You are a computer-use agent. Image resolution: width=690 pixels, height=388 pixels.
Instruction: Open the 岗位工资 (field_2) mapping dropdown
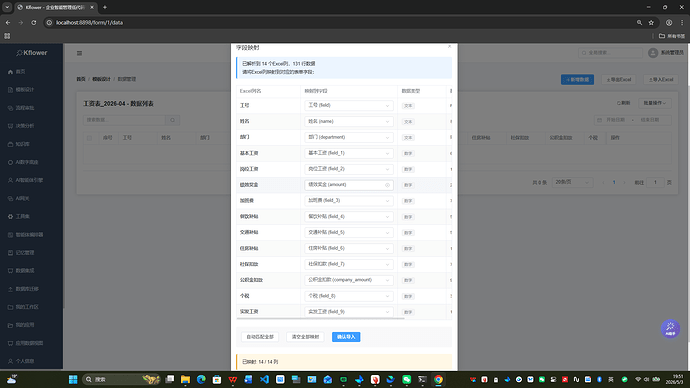point(349,169)
